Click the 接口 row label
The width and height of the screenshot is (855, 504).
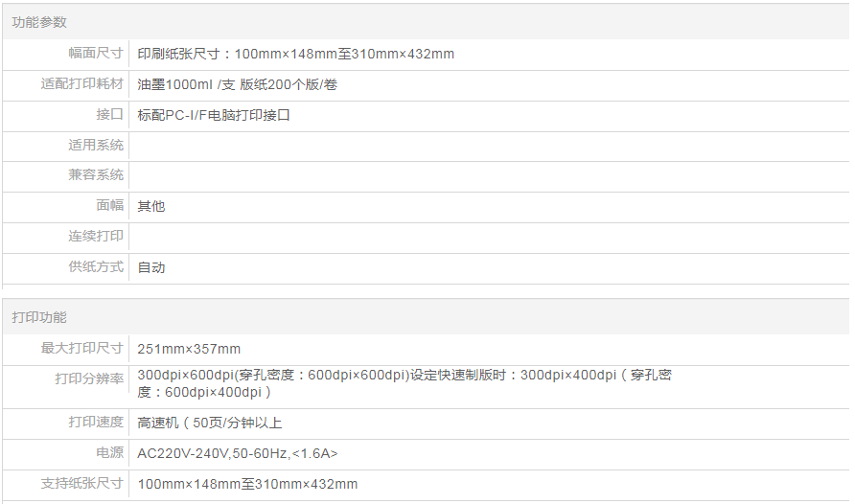click(110, 115)
